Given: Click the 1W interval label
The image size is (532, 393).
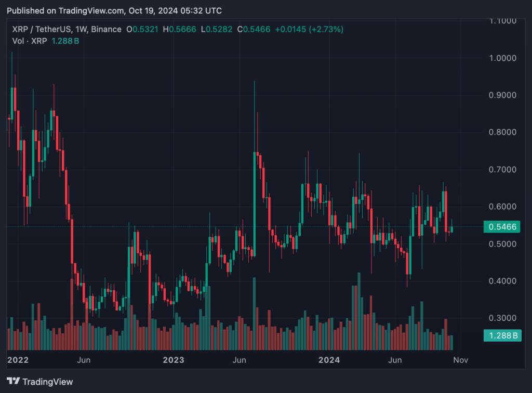Looking at the screenshot, I should coord(82,30).
